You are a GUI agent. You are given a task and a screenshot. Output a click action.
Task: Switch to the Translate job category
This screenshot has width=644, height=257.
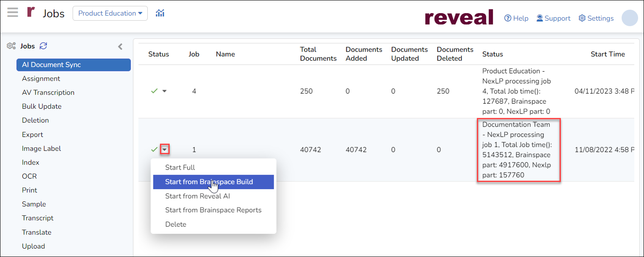(36, 232)
